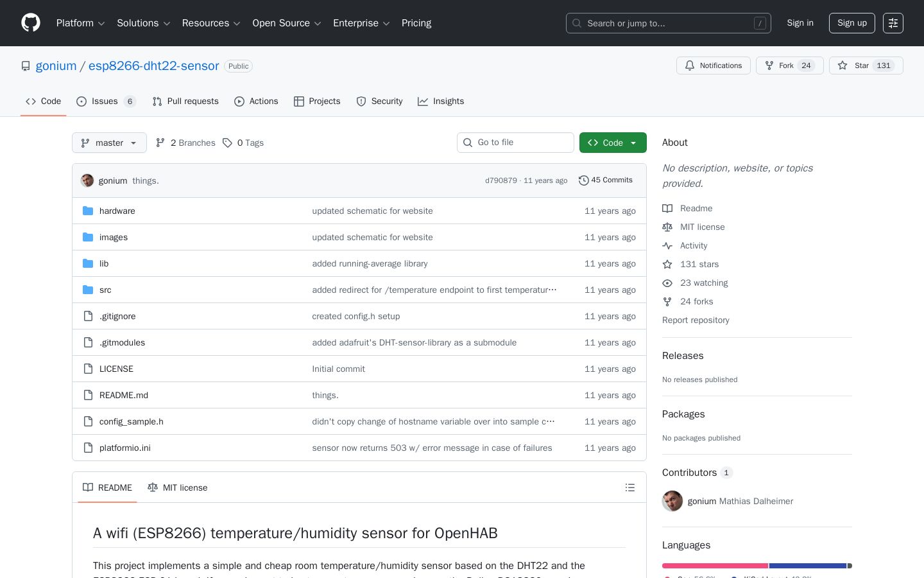Click the scale icon beside MIT license in About

click(667, 227)
